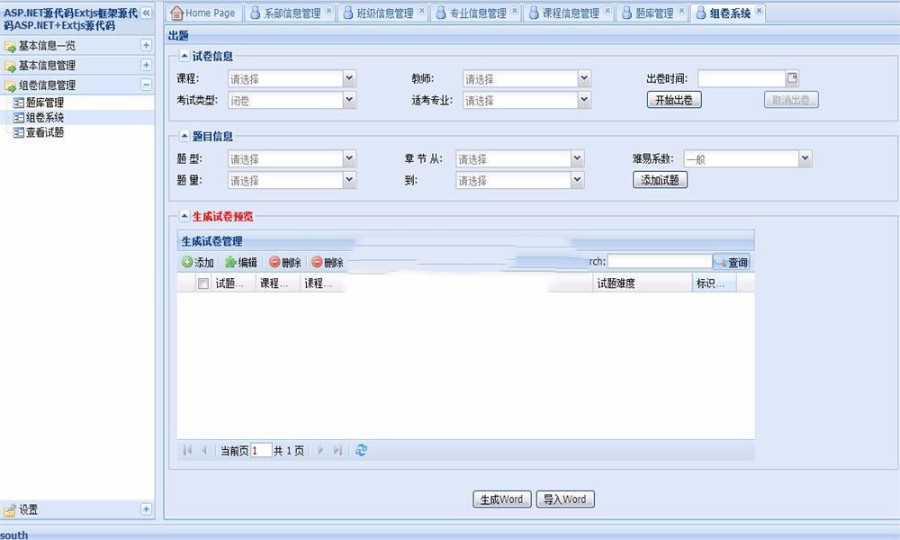The width and height of the screenshot is (900, 540).
Task: Select 查看试题 in the sidebar tree
Action: (45, 132)
